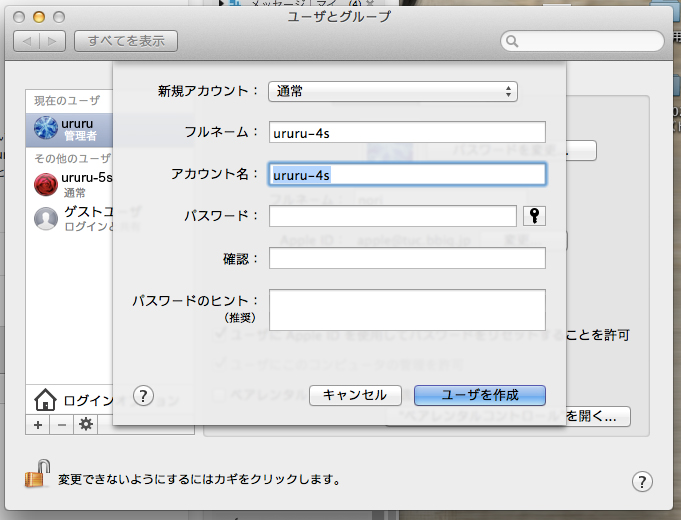This screenshot has width=681, height=520.
Task: Open the 新規アカウント dropdown set to 通常
Action: pyautogui.click(x=393, y=91)
